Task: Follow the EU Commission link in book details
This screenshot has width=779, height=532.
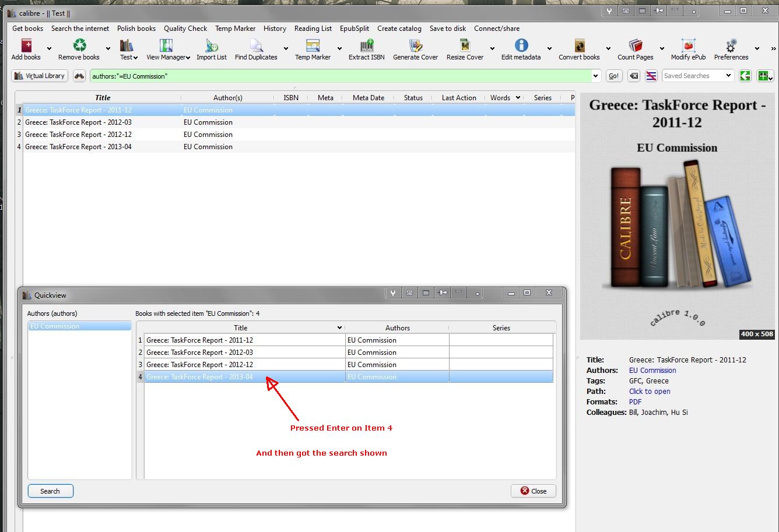Action: click(x=652, y=371)
